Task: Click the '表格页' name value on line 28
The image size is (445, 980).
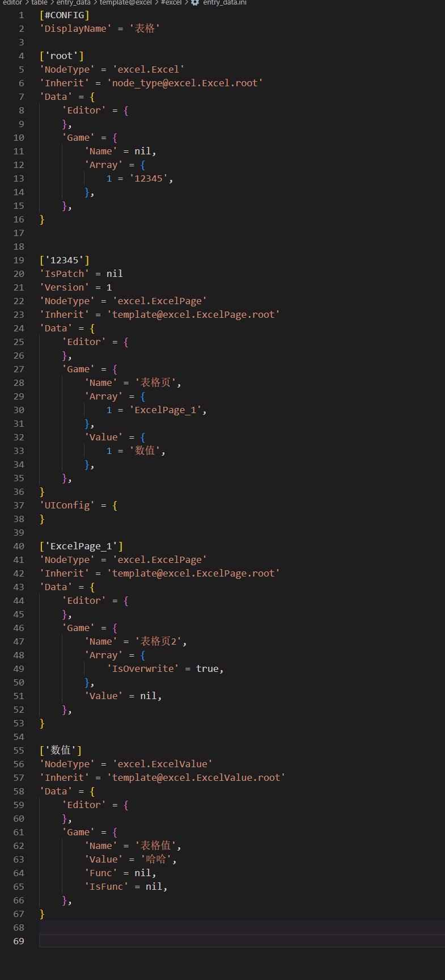Action: pyautogui.click(x=156, y=382)
